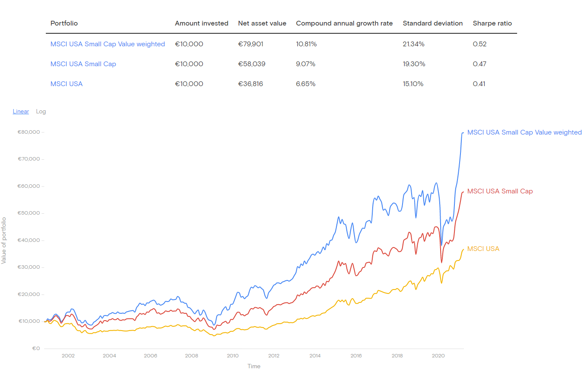Viewport: 588px width, 373px height.
Task: Click the red MSCI USA Small Cap chart label
Action: coord(500,191)
